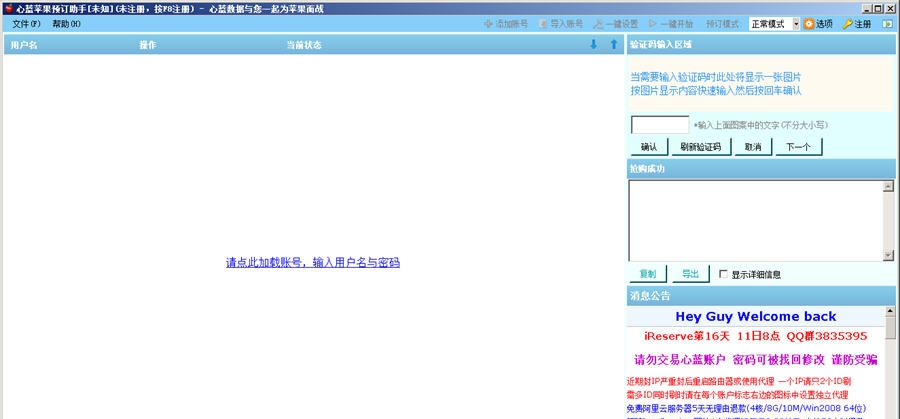The image size is (900, 419).
Task: Click scroll-up arrow of 抢购成功 list
Action: [x=888, y=186]
